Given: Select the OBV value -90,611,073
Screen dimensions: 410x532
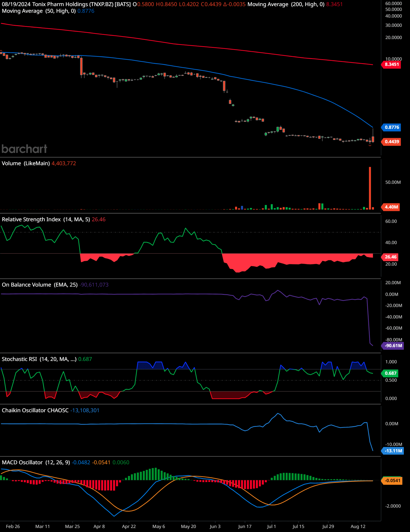Looking at the screenshot, I should (x=94, y=285).
